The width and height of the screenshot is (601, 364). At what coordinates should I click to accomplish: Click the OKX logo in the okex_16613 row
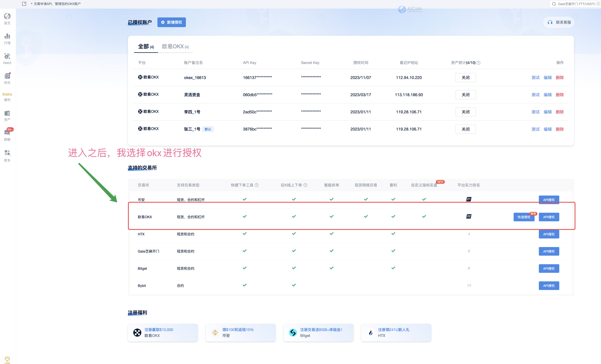click(x=140, y=77)
